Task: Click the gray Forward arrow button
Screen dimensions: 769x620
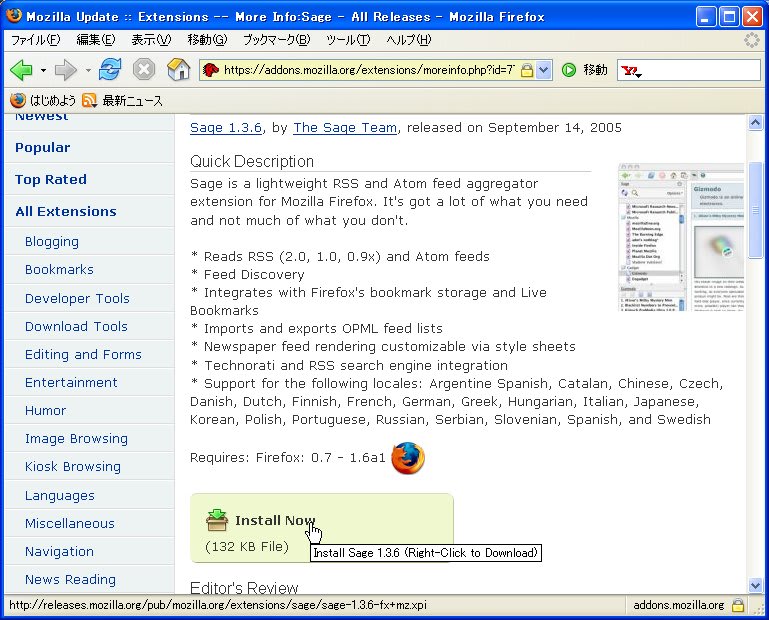Action: pos(66,70)
